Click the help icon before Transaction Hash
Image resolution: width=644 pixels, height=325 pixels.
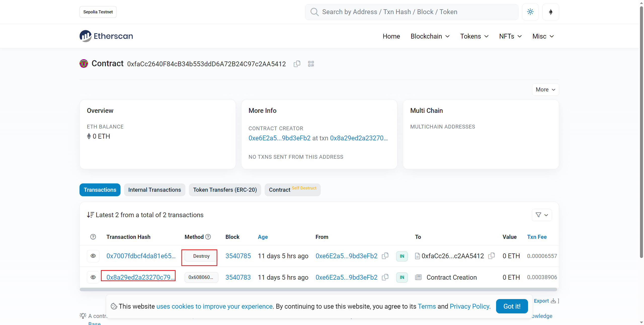pyautogui.click(x=93, y=237)
